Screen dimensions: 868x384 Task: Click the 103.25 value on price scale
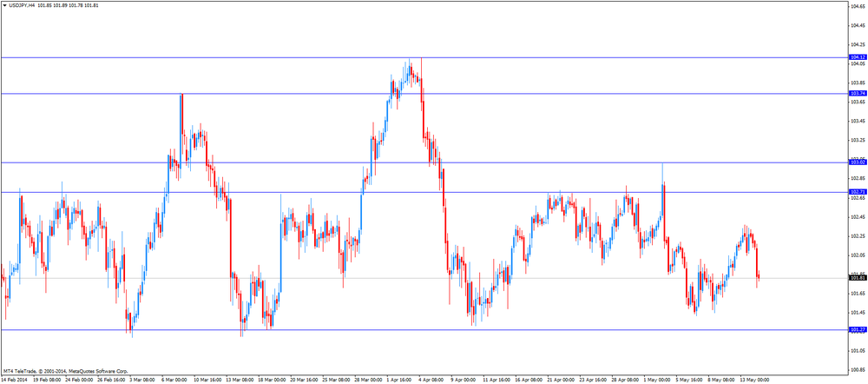coord(858,140)
